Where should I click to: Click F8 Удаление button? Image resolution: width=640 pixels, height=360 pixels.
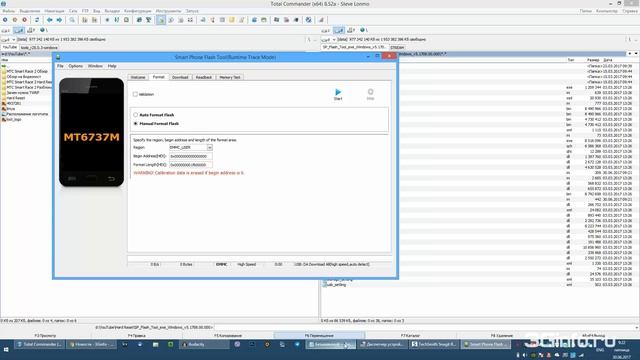502,336
